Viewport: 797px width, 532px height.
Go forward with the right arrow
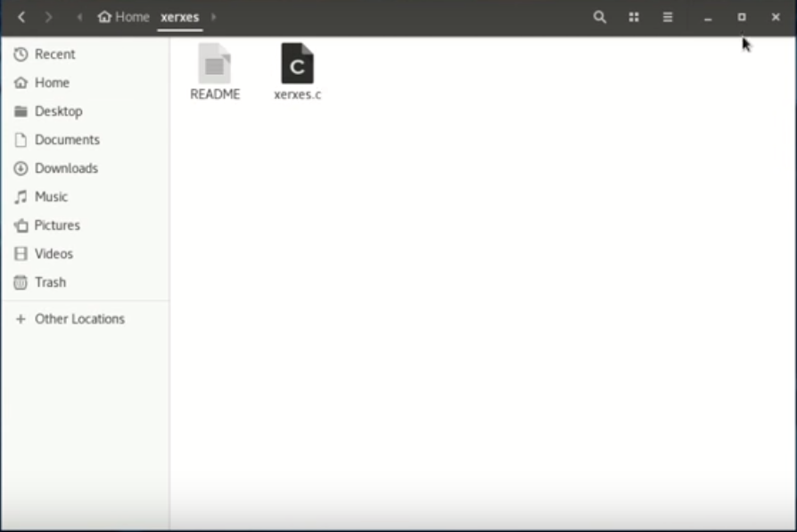[x=49, y=17]
